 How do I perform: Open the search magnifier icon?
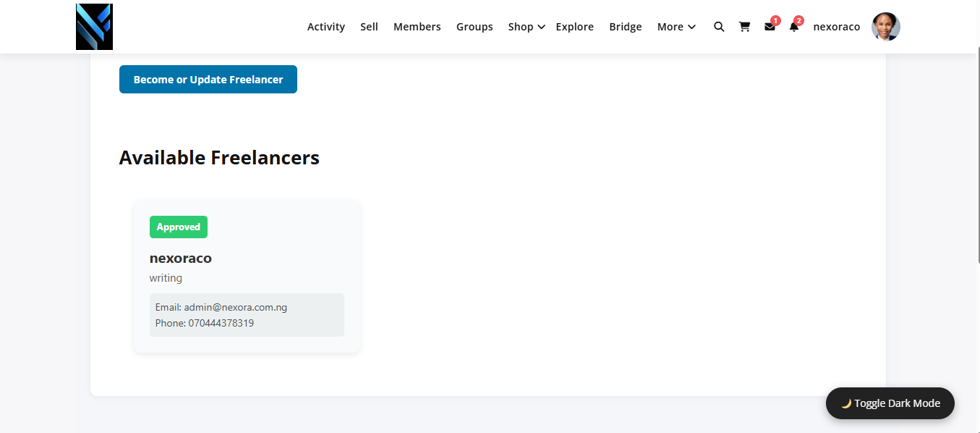coord(719,27)
